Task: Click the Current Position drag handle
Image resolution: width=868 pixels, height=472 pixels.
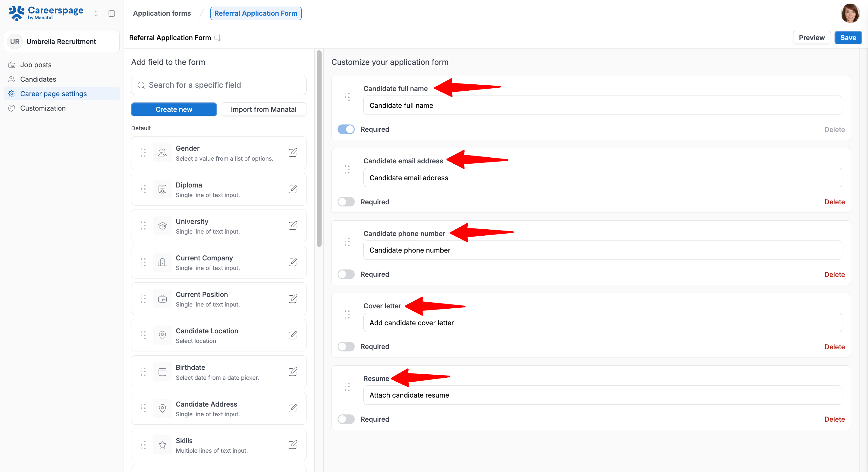Action: coord(143,299)
